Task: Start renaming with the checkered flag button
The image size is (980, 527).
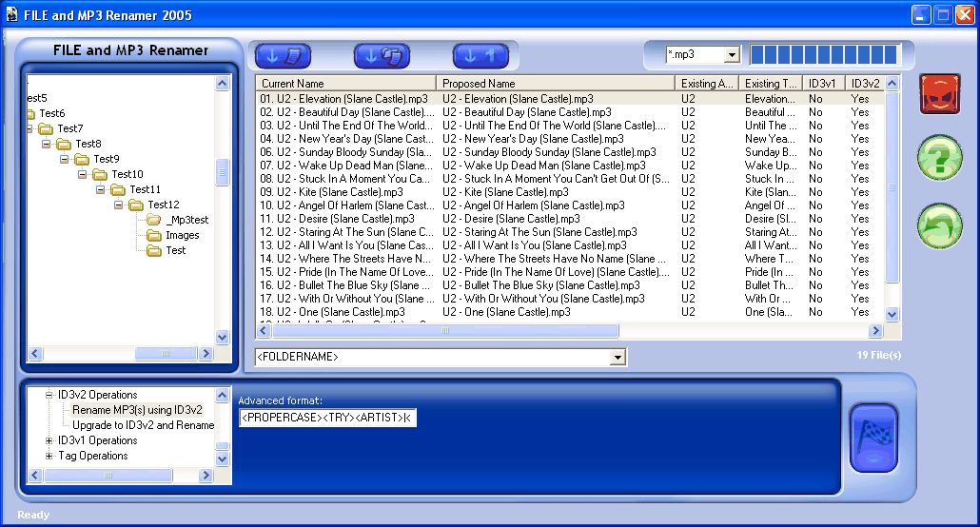Action: tap(872, 438)
